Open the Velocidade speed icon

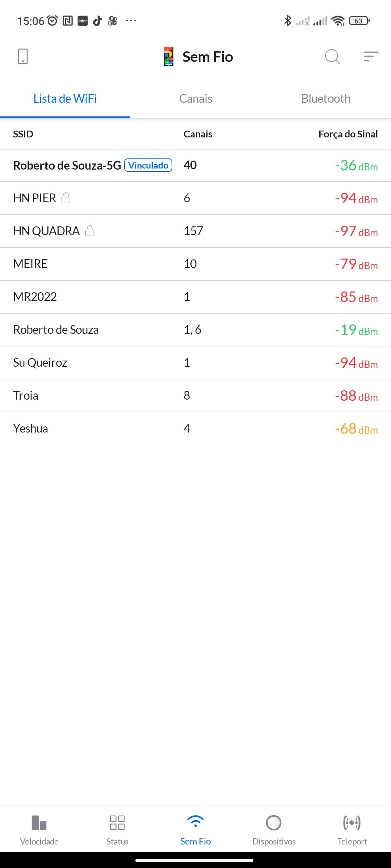(39, 823)
